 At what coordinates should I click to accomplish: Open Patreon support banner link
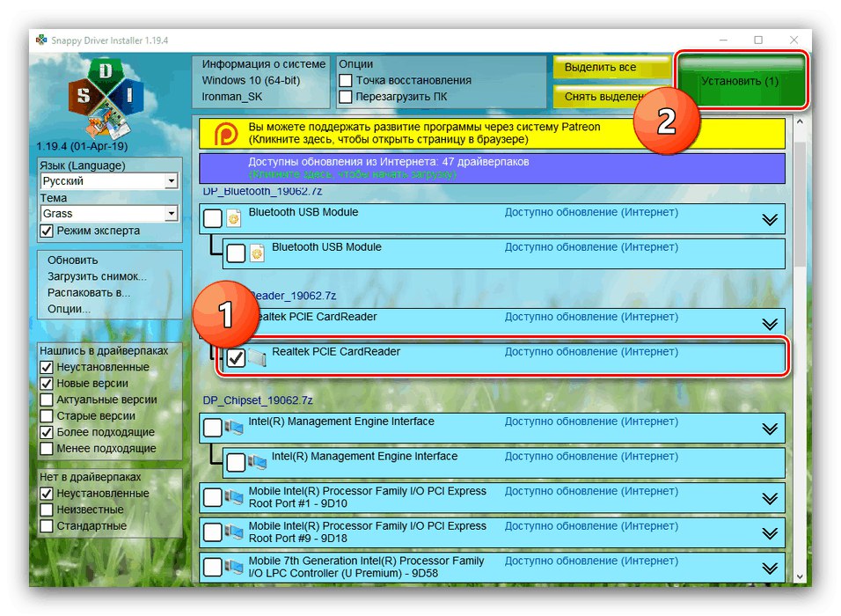(492, 134)
